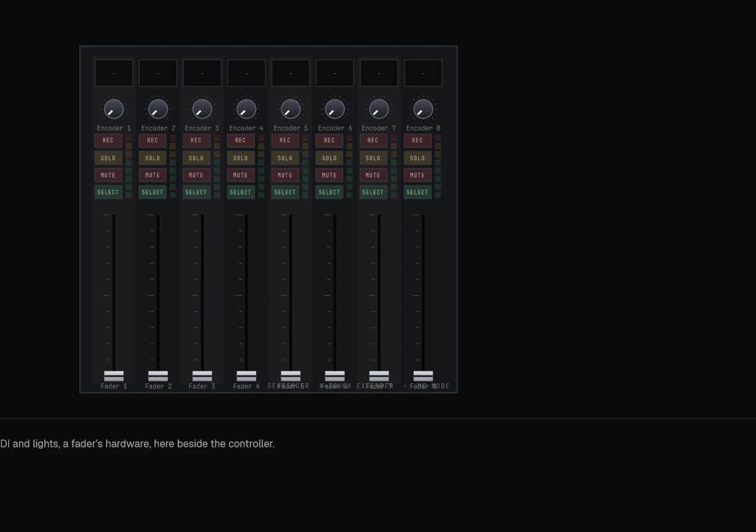Click the Encoder 4 rotary knob
The image size is (756, 532).
247,109
